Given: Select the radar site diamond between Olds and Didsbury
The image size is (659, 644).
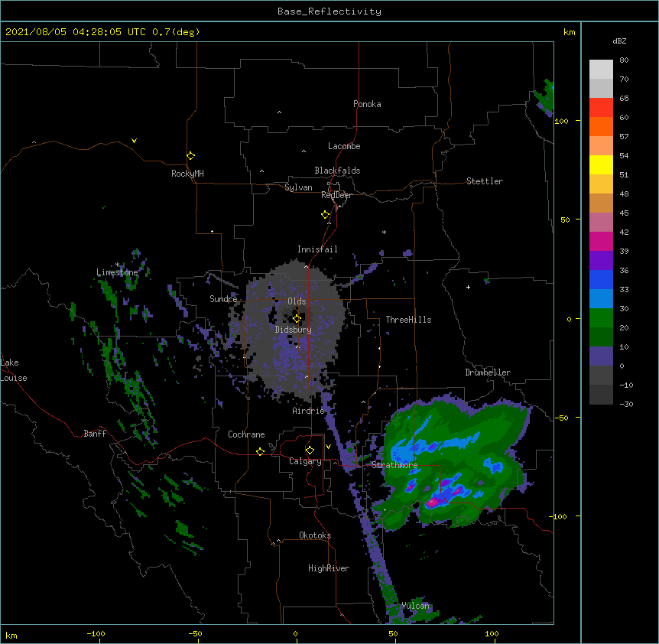Looking at the screenshot, I should click(x=297, y=319).
